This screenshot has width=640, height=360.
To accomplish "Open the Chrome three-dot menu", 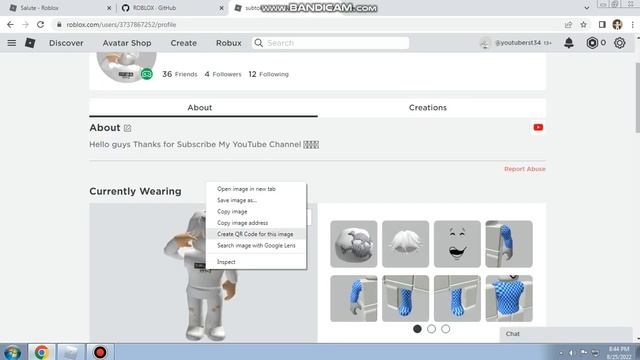I will pos(632,24).
